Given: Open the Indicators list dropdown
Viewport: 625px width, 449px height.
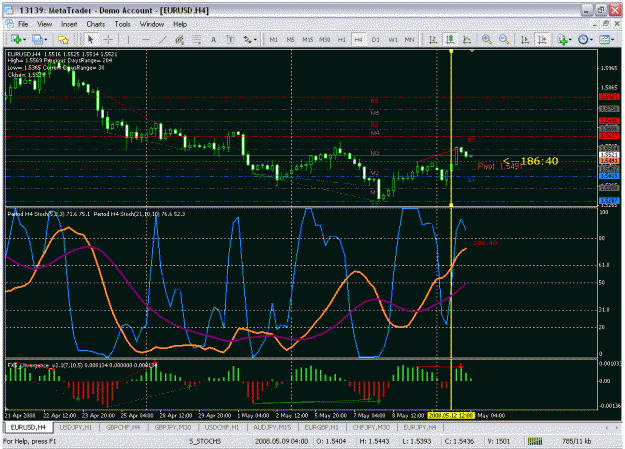Looking at the screenshot, I should pyautogui.click(x=570, y=39).
